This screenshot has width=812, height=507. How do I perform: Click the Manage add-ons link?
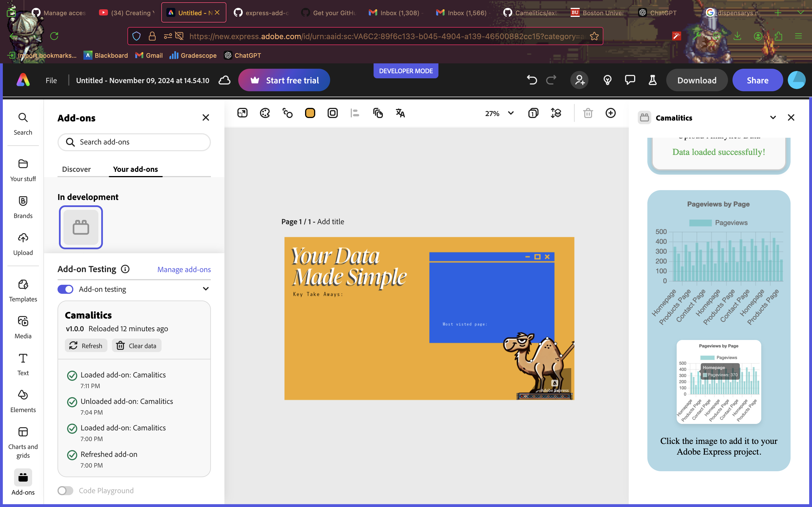point(184,270)
